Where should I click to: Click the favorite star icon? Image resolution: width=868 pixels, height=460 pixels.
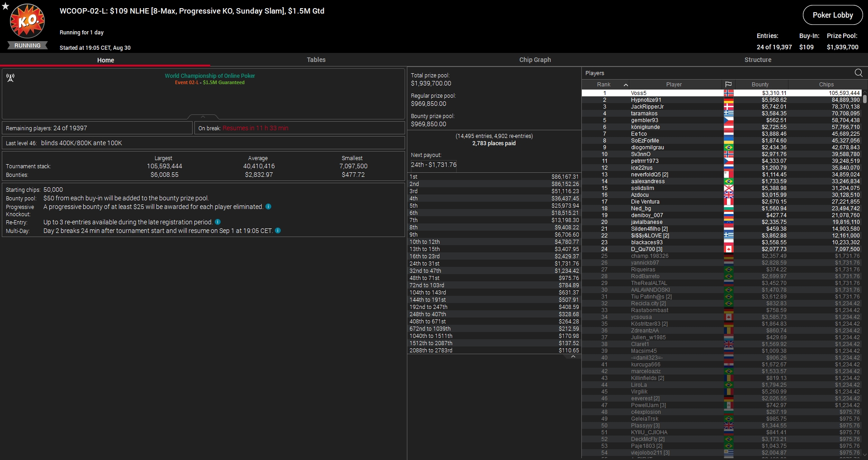click(x=5, y=6)
